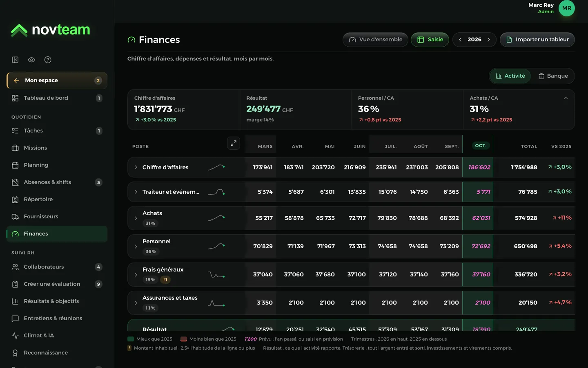The image size is (588, 368).
Task: Open Collaborateurs list
Action: pos(57,267)
